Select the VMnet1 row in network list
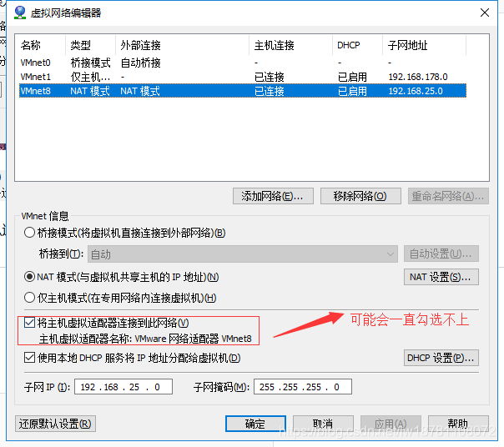The image size is (504, 447). pos(243,77)
